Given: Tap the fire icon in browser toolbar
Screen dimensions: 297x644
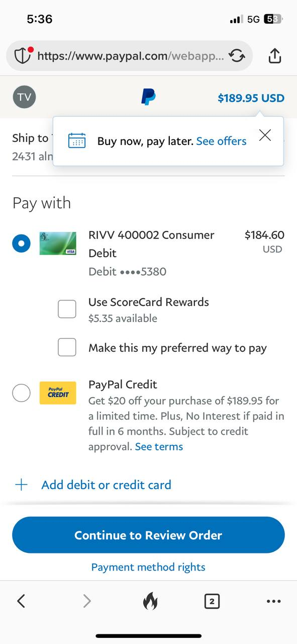Looking at the screenshot, I should [150, 601].
